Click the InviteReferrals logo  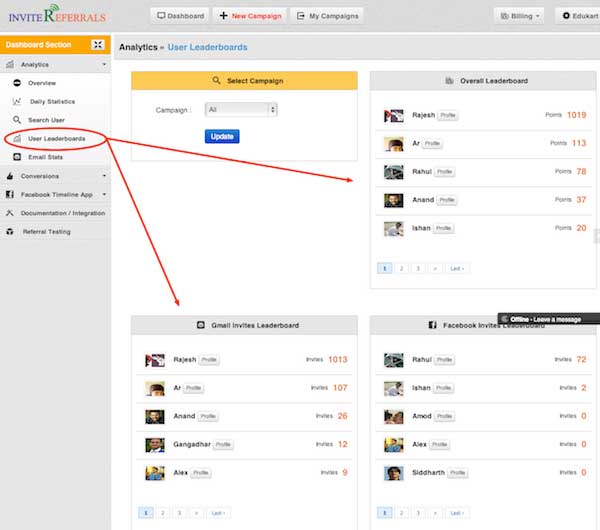click(x=57, y=14)
